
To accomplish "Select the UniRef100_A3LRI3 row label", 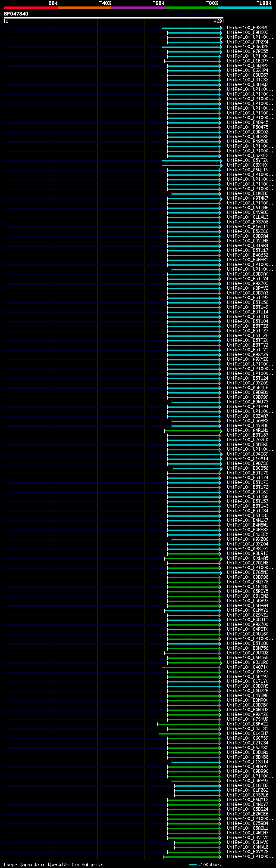I will (248, 553).
